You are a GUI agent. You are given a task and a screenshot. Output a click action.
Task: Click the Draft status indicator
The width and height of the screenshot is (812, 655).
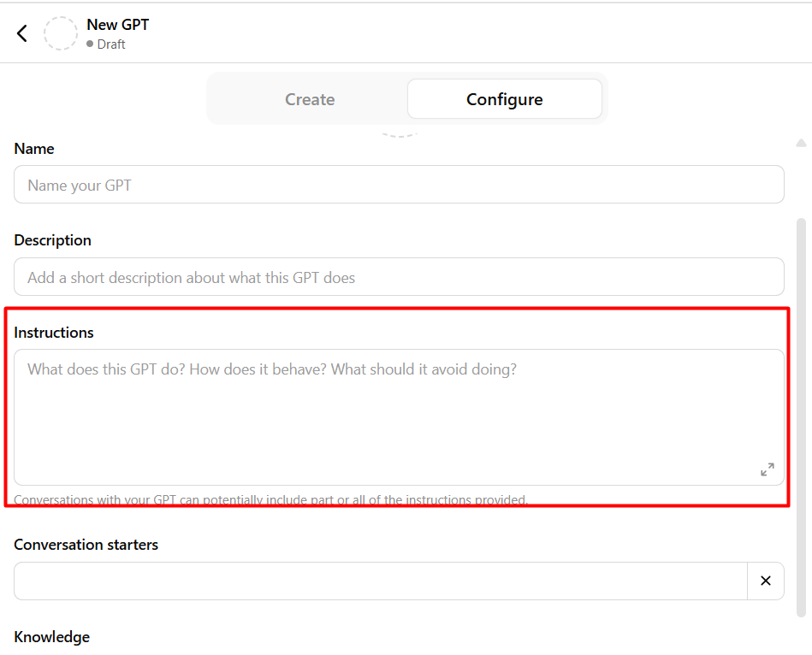point(105,44)
